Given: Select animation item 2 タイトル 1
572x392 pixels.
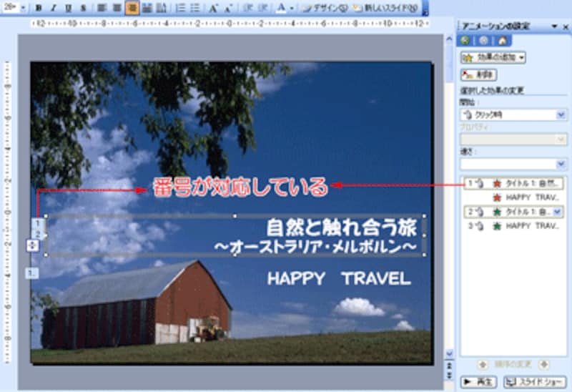Looking at the screenshot, I should click(513, 212).
